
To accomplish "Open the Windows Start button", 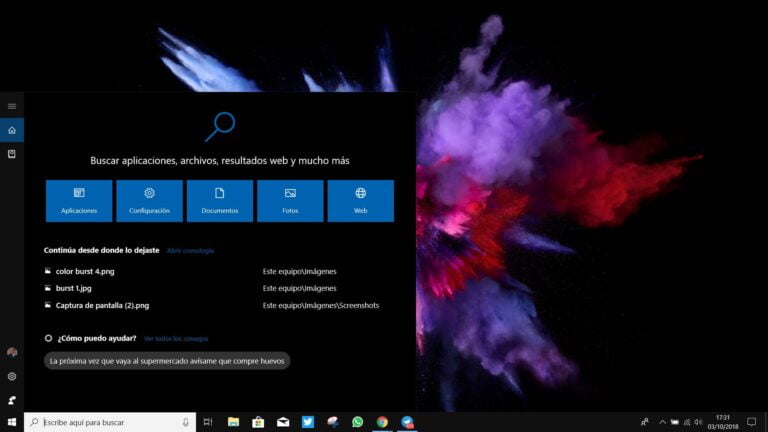I will 12,422.
